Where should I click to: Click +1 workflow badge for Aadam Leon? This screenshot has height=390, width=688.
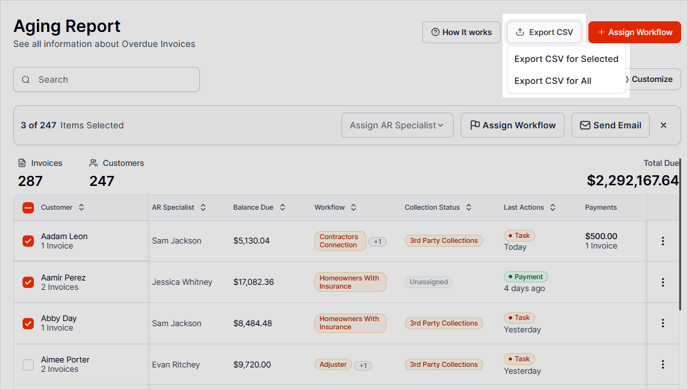click(x=377, y=242)
